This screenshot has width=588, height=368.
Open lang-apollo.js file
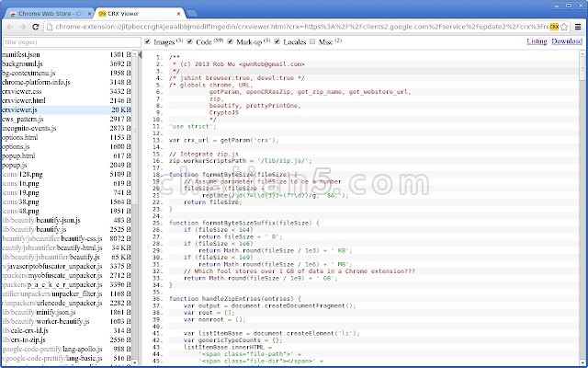(x=66, y=350)
